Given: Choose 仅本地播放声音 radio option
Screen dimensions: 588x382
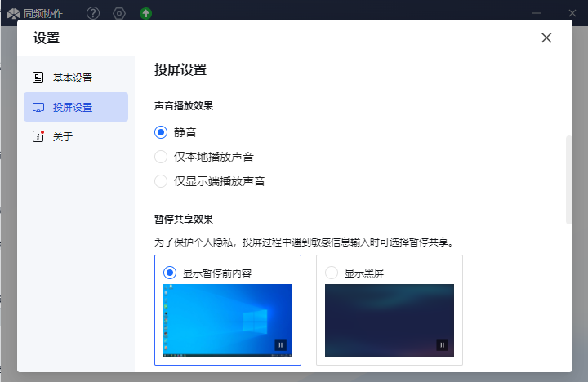Looking at the screenshot, I should [x=161, y=157].
